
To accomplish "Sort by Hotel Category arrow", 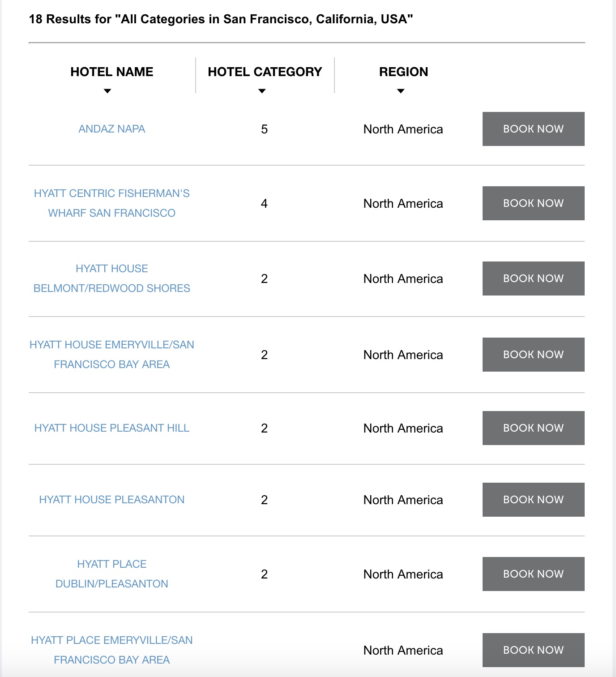I will (262, 91).
